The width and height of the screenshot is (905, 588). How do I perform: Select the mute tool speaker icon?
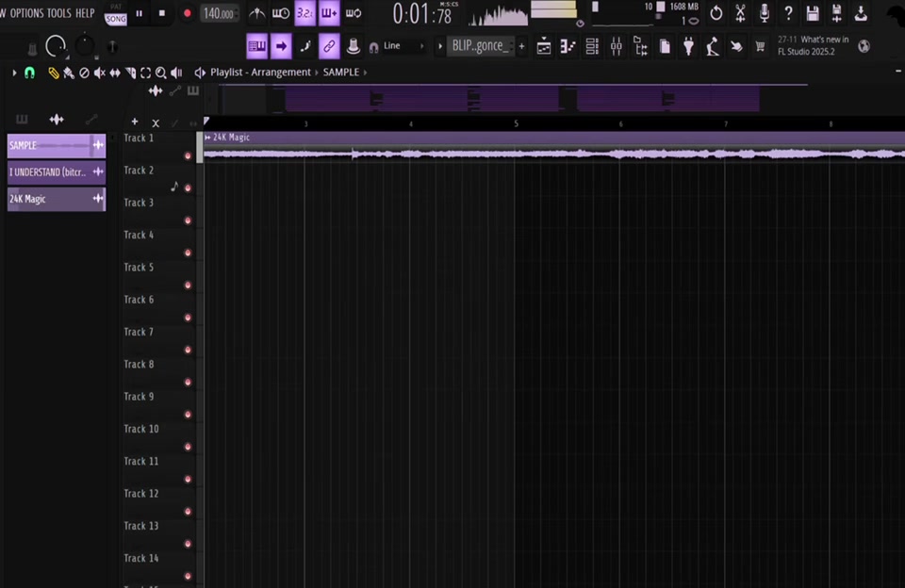click(x=100, y=73)
